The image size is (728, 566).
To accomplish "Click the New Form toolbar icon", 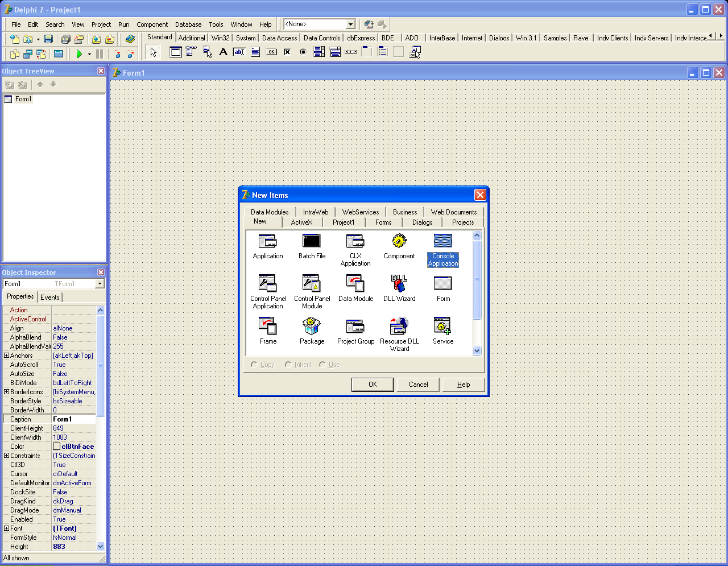I will click(59, 54).
